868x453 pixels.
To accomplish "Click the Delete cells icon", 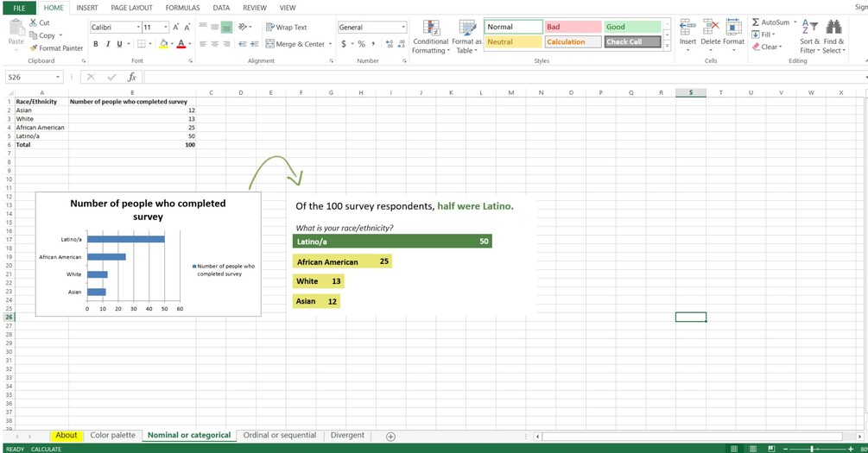I will [711, 27].
